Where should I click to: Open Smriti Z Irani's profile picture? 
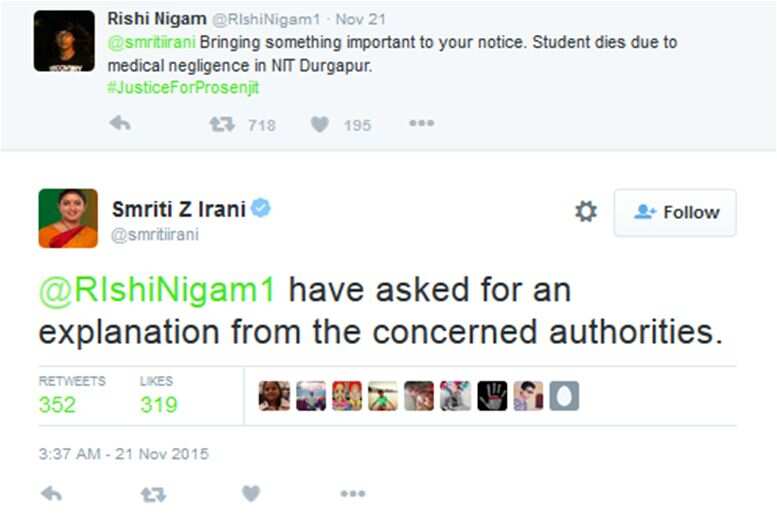[x=68, y=218]
